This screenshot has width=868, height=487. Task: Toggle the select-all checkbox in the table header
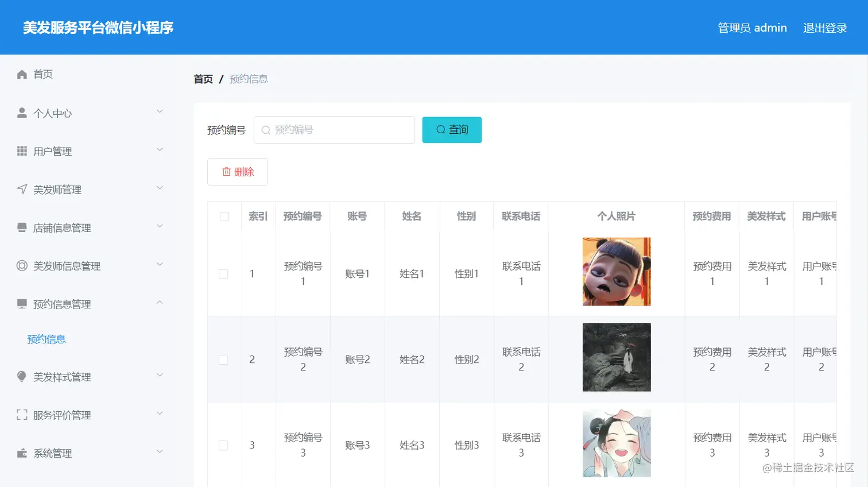(224, 217)
